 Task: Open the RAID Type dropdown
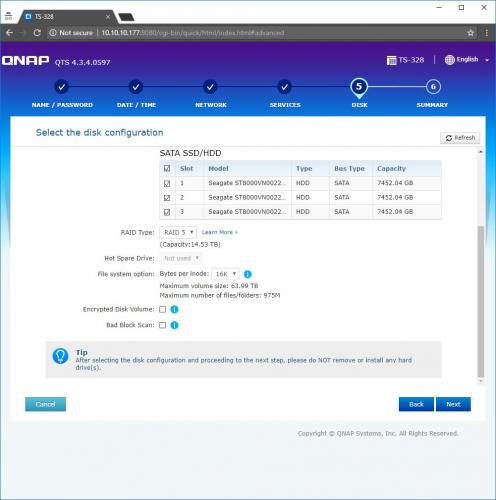pos(178,232)
